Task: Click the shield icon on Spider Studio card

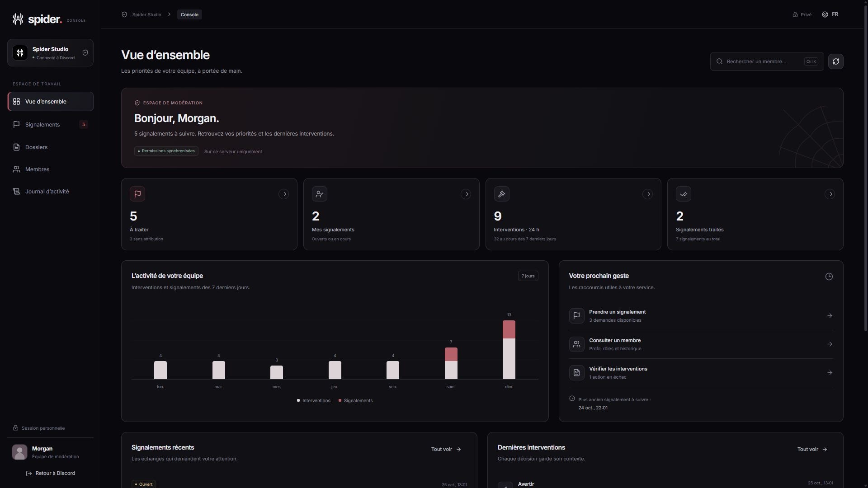Action: coord(85,53)
